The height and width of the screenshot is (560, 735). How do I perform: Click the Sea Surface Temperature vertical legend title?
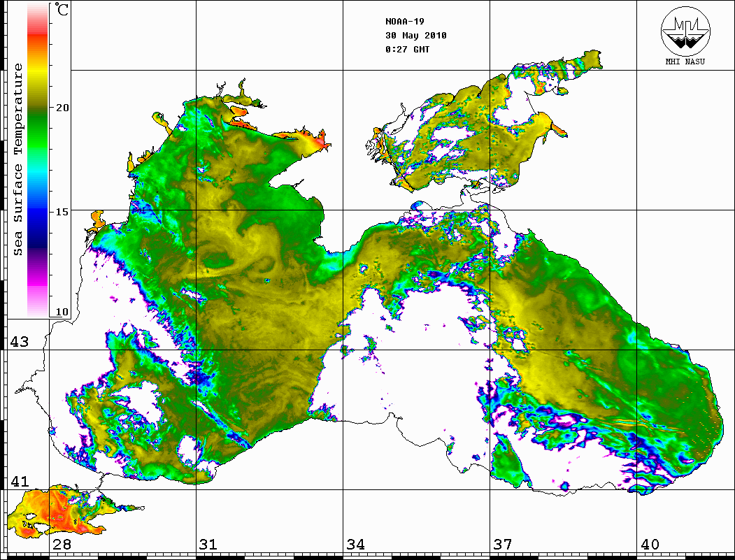pyautogui.click(x=17, y=159)
